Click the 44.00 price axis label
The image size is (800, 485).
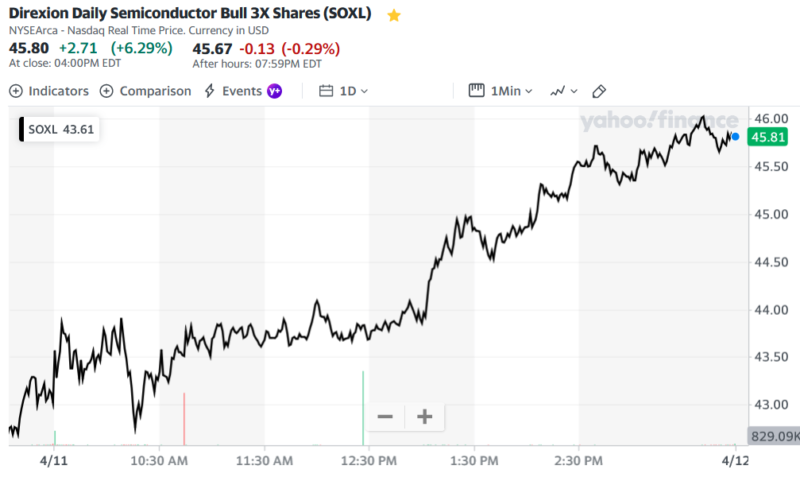[771, 310]
